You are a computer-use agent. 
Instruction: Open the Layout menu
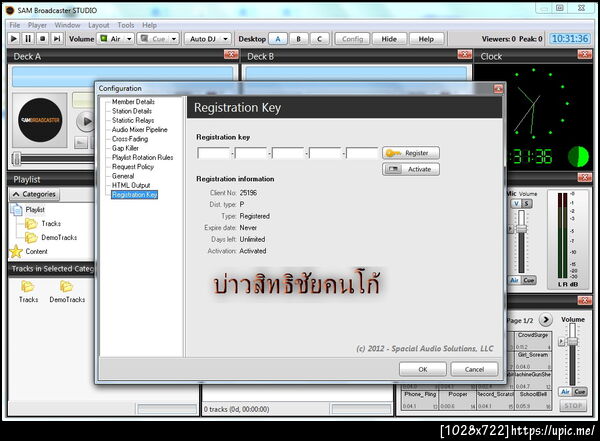99,25
